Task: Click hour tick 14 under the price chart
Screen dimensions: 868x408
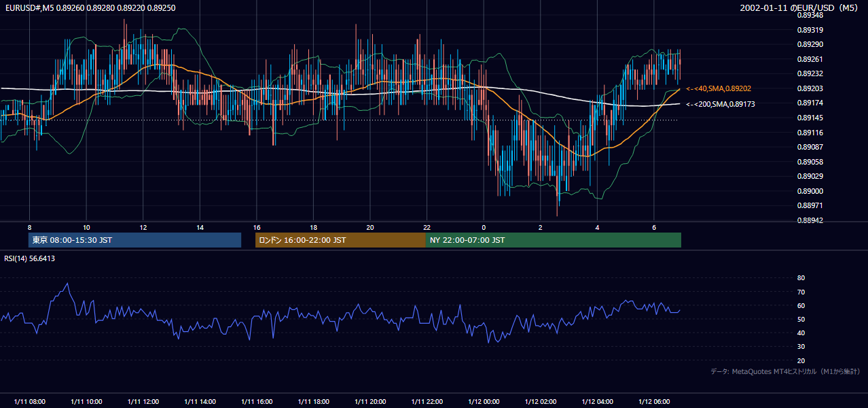Action: point(200,227)
